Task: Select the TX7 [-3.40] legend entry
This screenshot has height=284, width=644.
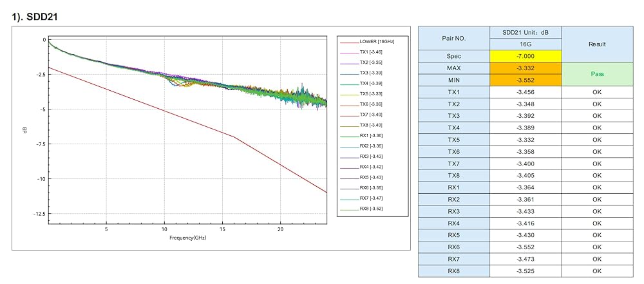Action: tap(361, 115)
